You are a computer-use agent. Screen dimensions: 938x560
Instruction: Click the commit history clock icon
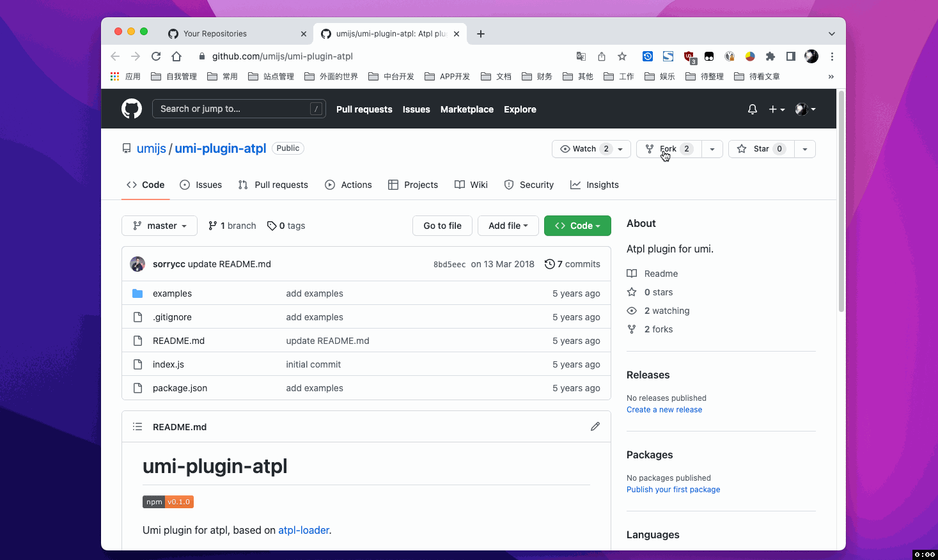(549, 264)
